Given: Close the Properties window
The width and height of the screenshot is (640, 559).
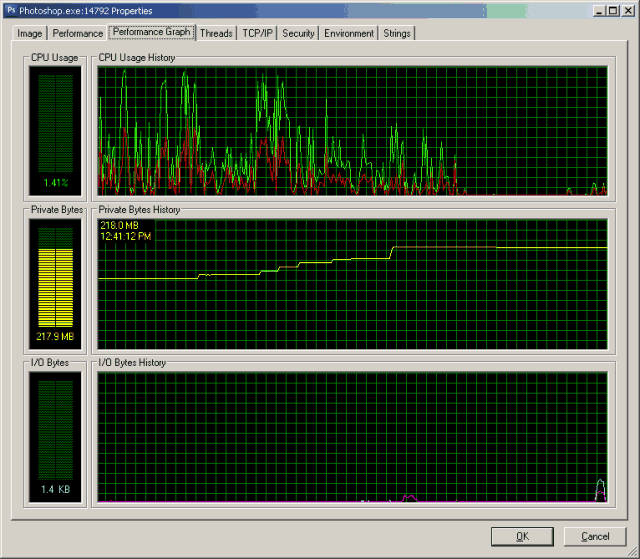Looking at the screenshot, I should (x=628, y=11).
